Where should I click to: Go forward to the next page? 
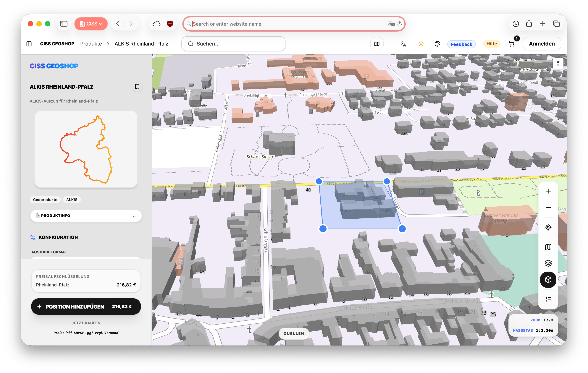tap(131, 24)
